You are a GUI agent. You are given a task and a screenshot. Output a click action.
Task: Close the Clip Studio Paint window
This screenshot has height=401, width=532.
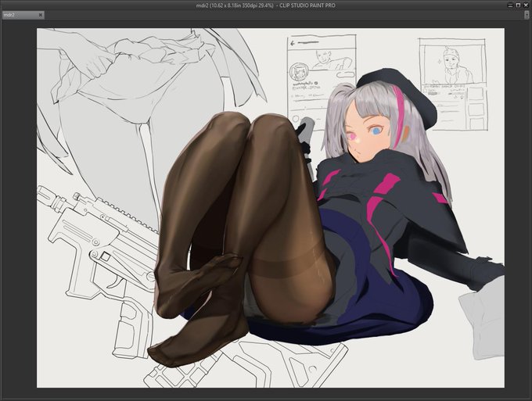coord(526,5)
